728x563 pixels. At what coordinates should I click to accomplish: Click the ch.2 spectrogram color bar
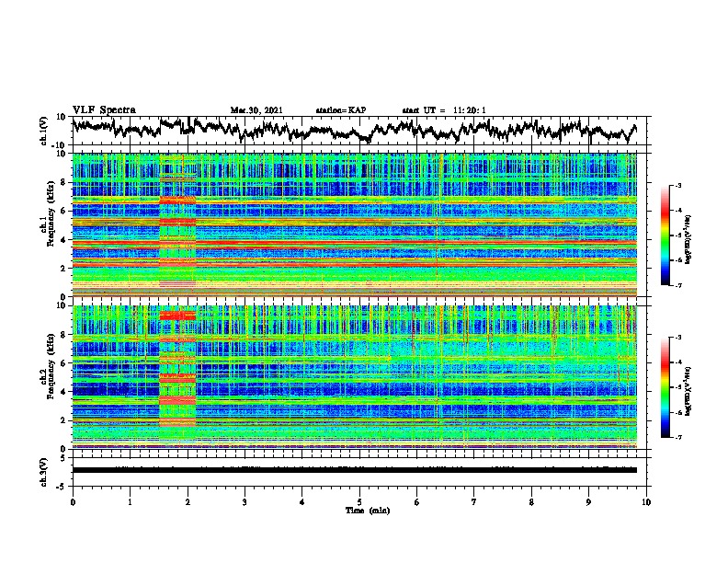pos(665,387)
